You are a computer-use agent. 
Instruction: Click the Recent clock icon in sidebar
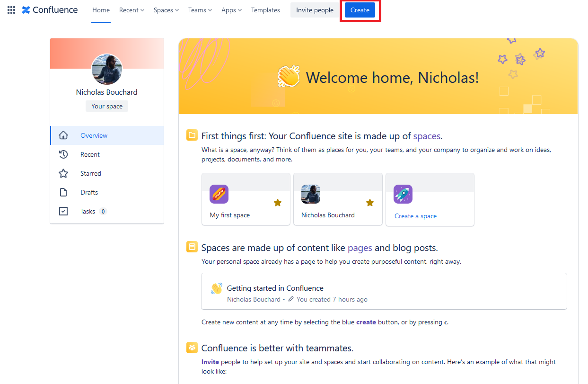coord(63,154)
